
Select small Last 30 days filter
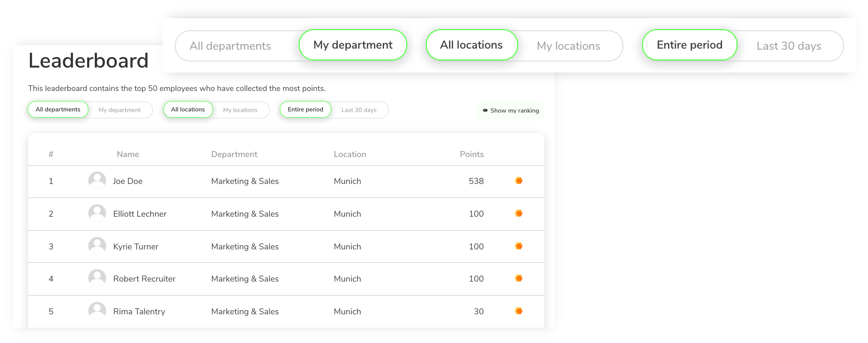pyautogui.click(x=358, y=110)
